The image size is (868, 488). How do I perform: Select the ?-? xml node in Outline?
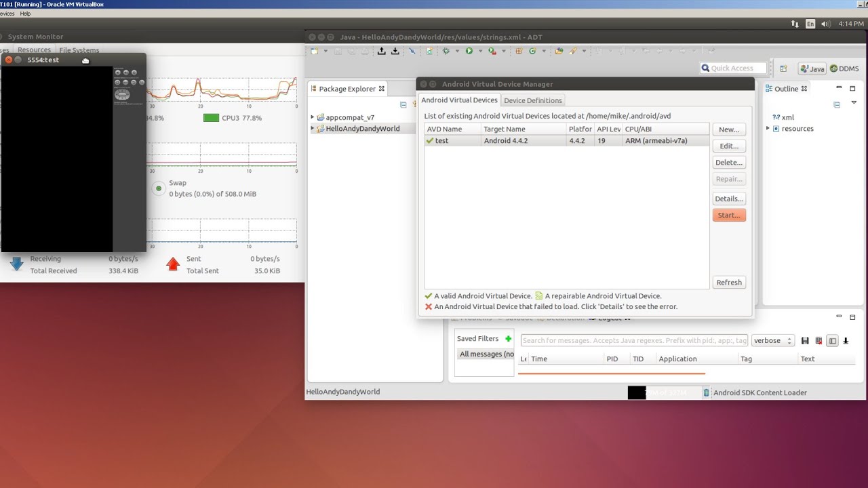pos(783,117)
